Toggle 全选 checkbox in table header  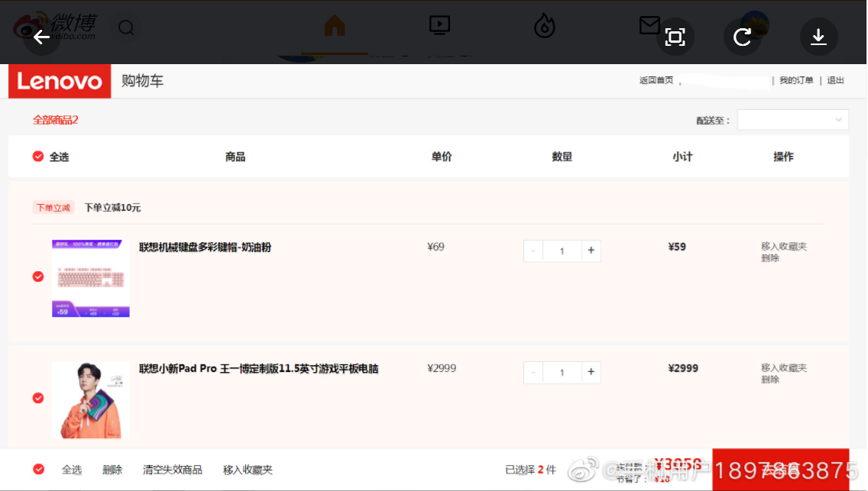[x=38, y=157]
